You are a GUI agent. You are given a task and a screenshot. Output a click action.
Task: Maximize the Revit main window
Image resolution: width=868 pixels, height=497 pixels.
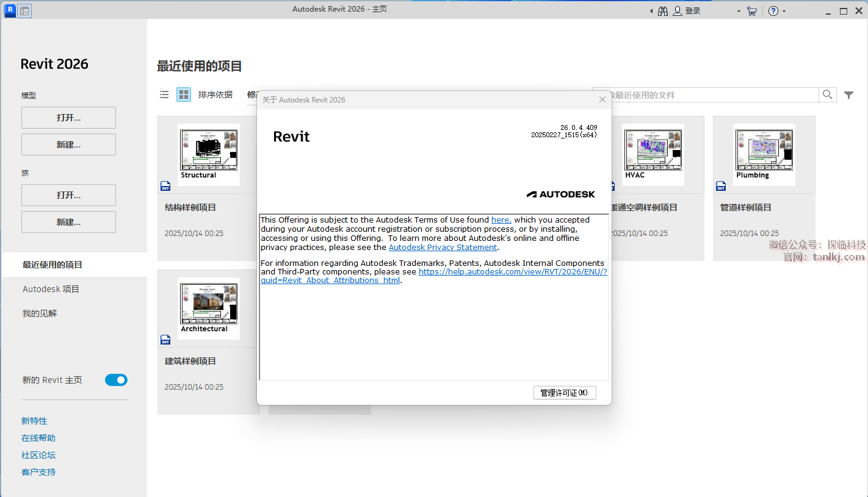tap(844, 11)
